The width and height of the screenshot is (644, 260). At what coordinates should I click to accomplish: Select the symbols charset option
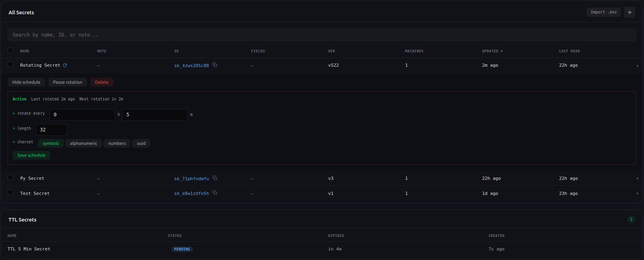[51, 143]
